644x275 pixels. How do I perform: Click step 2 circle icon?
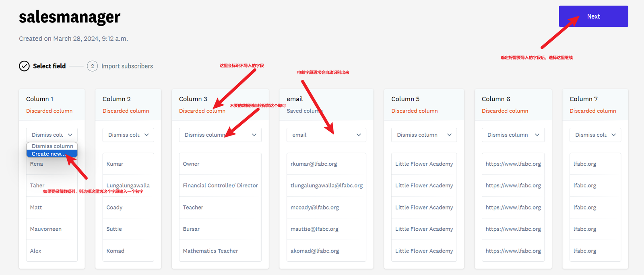pos(93,66)
